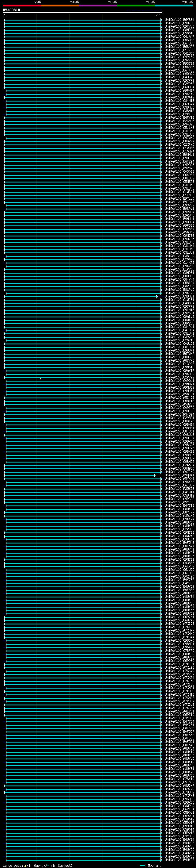
Task: Select the UniRef100_A9NUF4 entry
Action: [179, 391]
